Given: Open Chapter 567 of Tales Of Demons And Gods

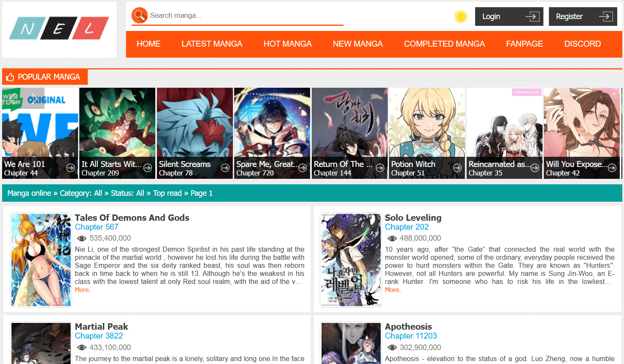Looking at the screenshot, I should point(97,227).
